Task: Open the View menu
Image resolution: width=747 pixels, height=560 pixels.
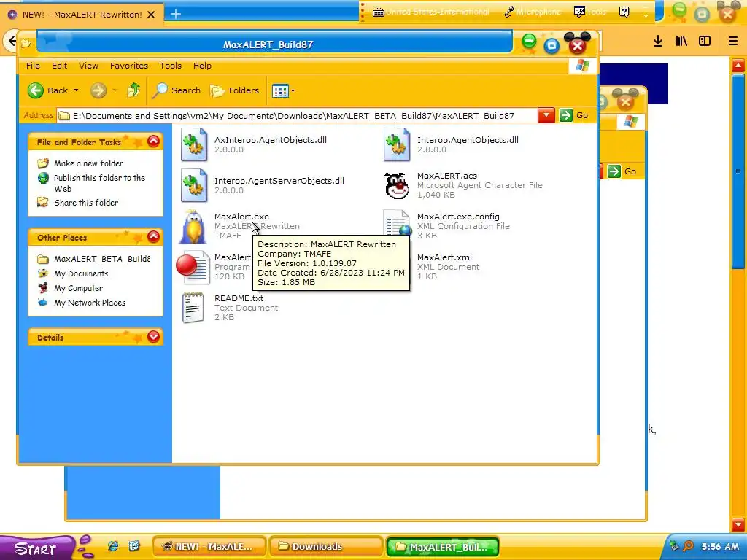Action: [88, 66]
